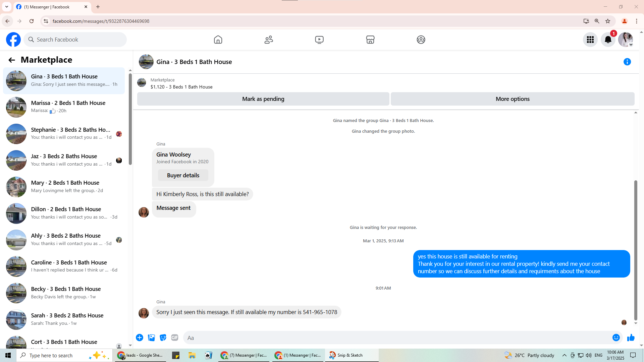Open More options for the listing
The image size is (644, 362).
[x=513, y=99]
